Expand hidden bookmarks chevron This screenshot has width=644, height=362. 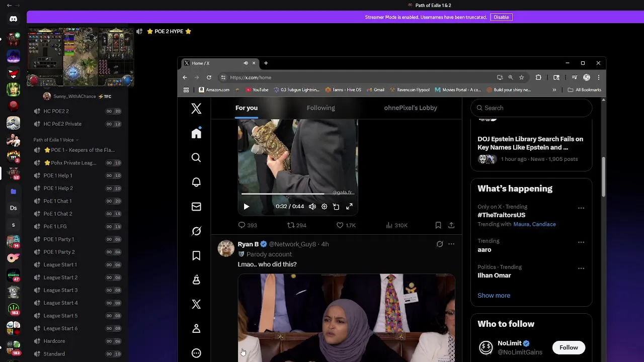pos(554,90)
